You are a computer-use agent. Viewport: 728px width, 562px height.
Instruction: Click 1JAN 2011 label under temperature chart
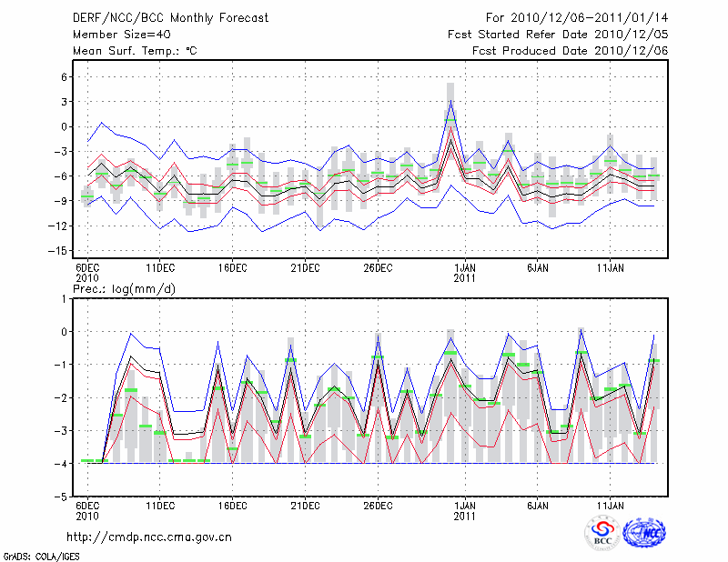point(465,272)
